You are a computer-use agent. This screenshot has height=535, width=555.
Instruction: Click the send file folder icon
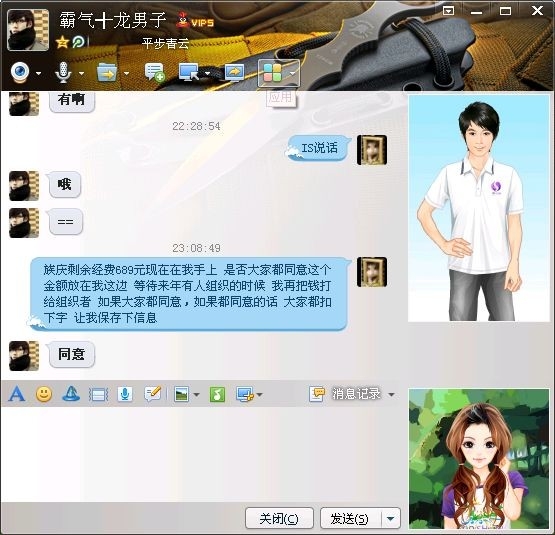107,73
